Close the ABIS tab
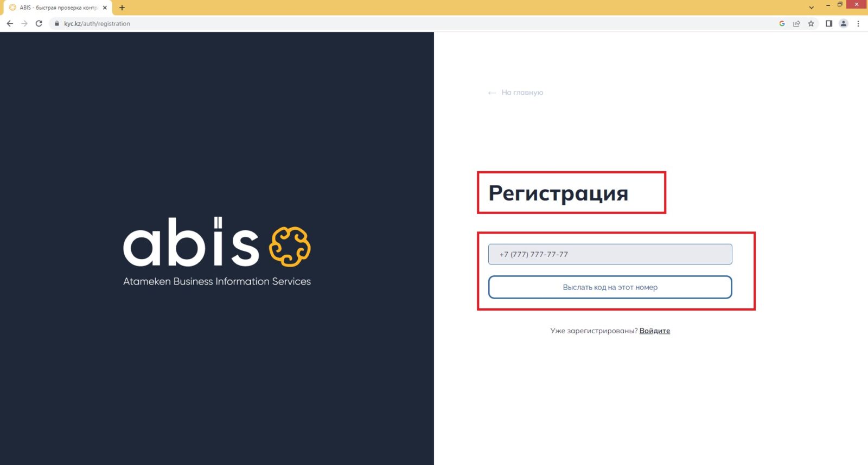Viewport: 868px width, 465px height. click(x=105, y=8)
